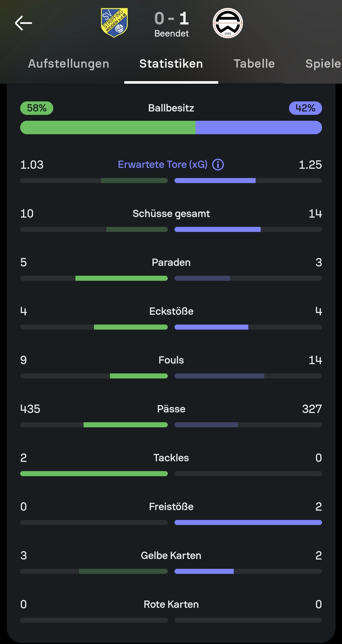This screenshot has height=644, width=342.
Task: Open the Tabelle tab
Action: (x=254, y=64)
